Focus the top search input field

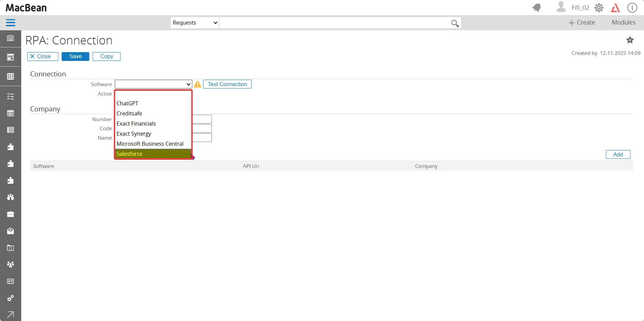pos(335,23)
